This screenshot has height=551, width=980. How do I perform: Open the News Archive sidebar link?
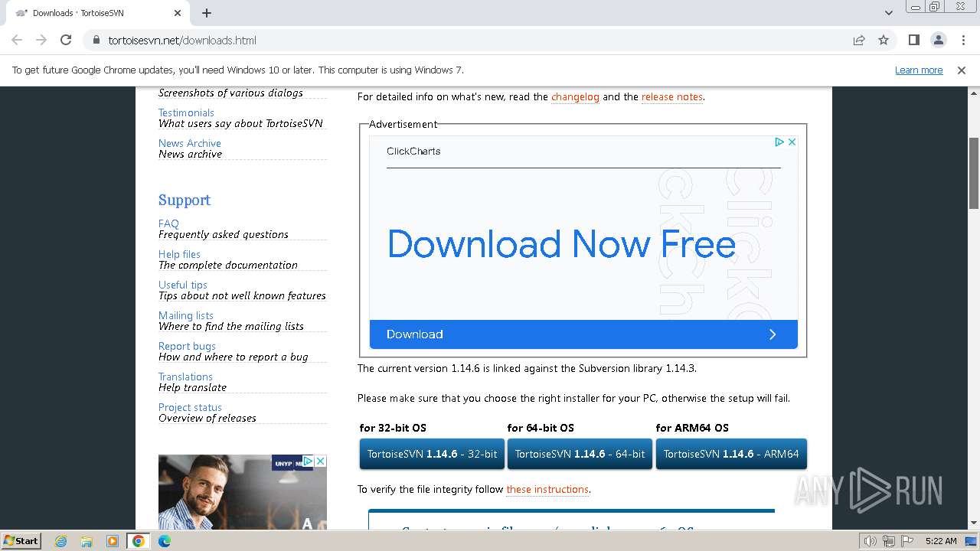click(x=189, y=143)
